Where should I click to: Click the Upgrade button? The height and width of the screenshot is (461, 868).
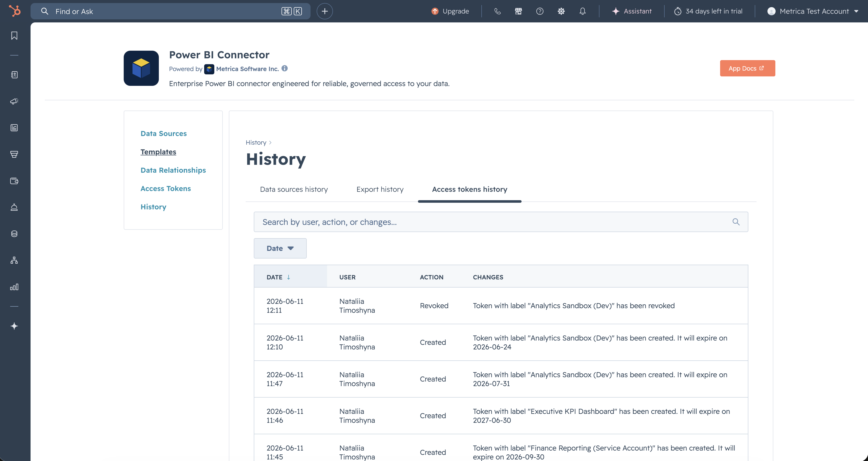[450, 11]
